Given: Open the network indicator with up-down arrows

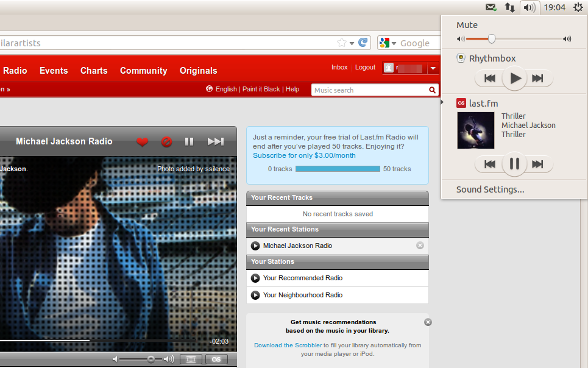Looking at the screenshot, I should click(x=509, y=7).
